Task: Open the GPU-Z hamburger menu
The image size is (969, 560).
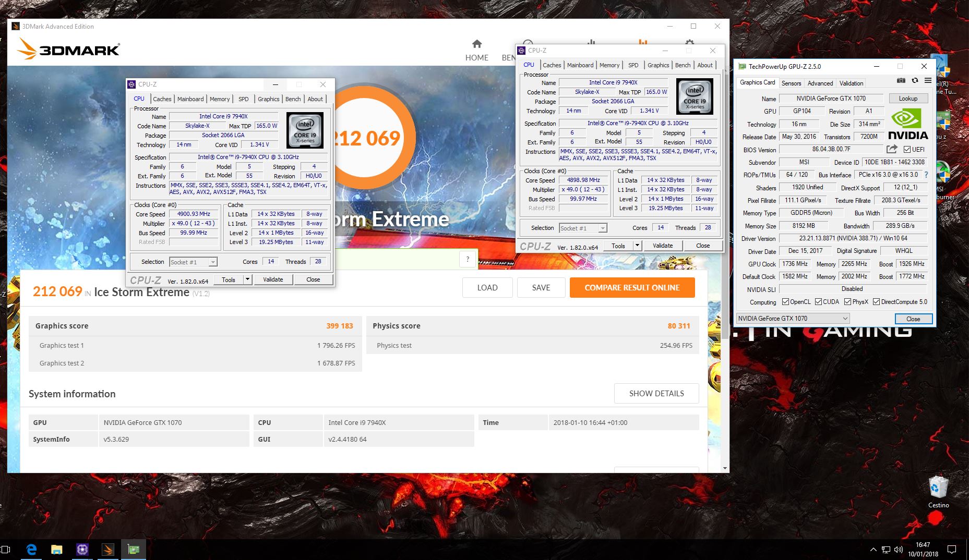Action: [x=928, y=81]
